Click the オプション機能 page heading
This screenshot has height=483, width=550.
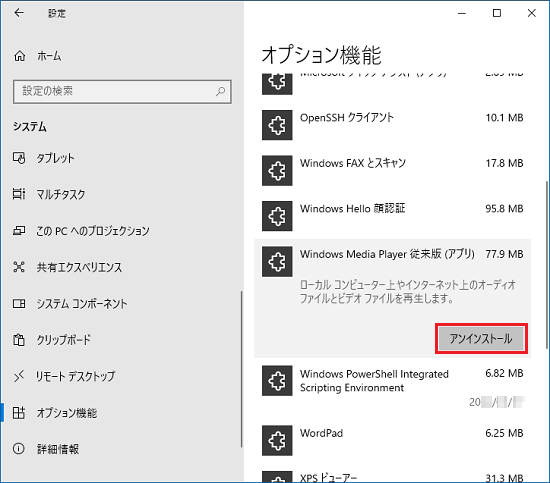321,55
